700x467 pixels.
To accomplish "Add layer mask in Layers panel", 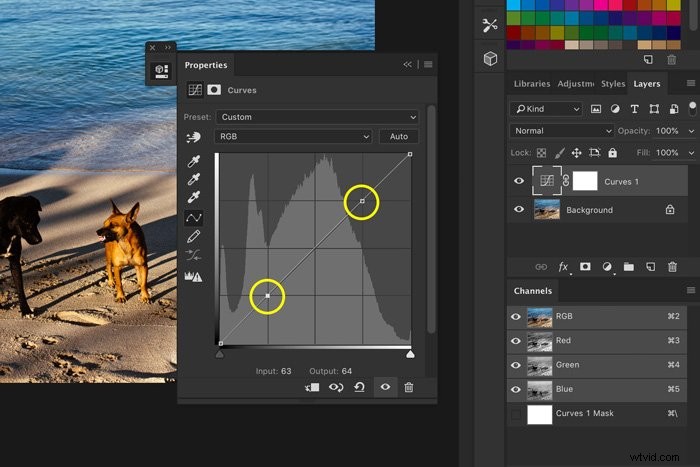I will (x=585, y=267).
